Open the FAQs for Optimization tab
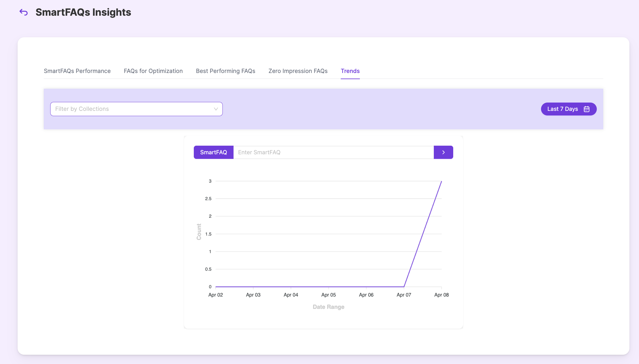Screen dimensions: 639x364 [153, 71]
